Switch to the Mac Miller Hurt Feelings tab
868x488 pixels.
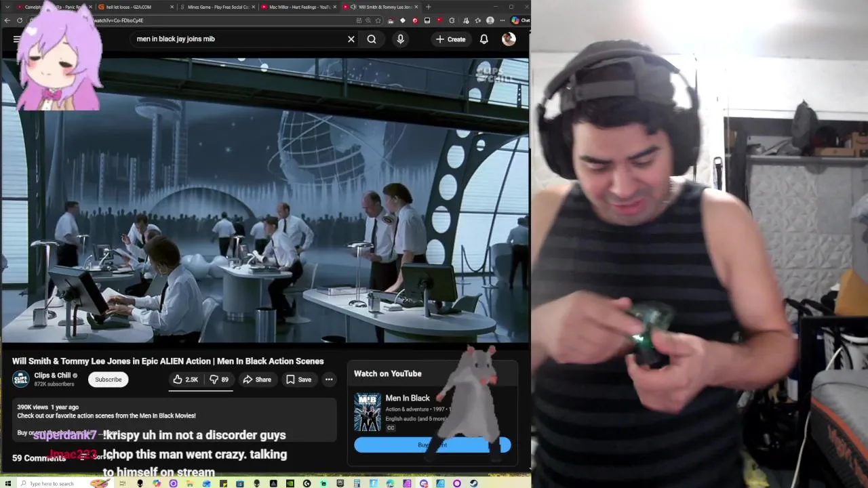298,7
